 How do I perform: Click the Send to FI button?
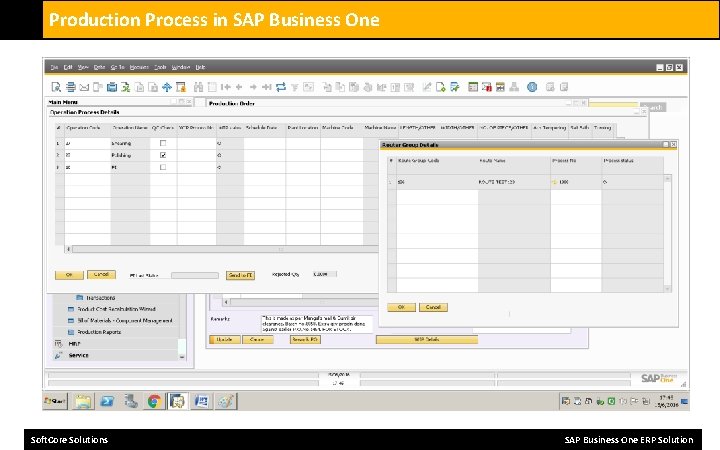(240, 275)
